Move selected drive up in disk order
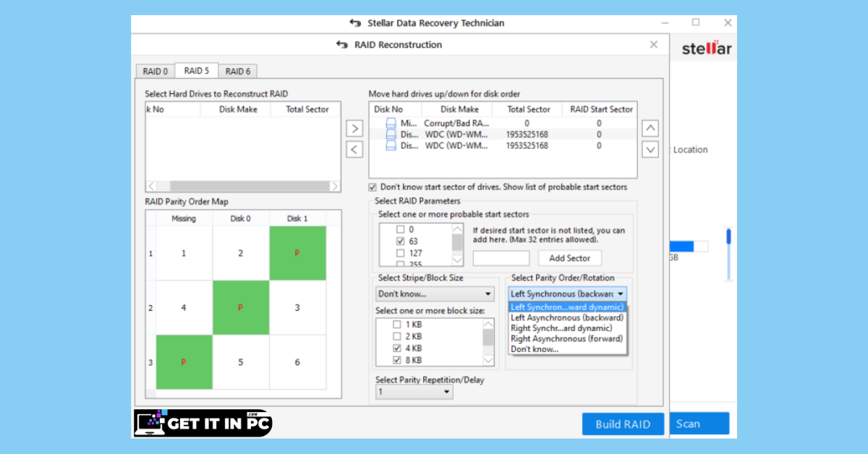Image resolution: width=868 pixels, height=454 pixels. (650, 129)
